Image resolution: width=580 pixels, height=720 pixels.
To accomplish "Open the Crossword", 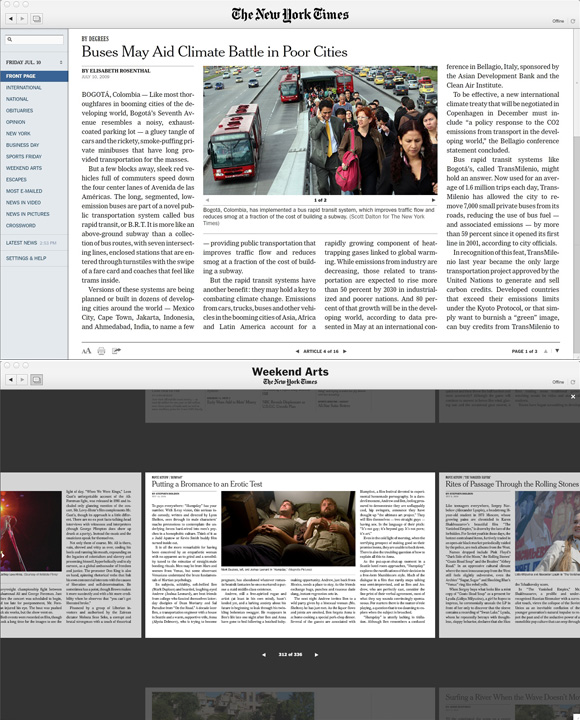I will tap(21, 225).
